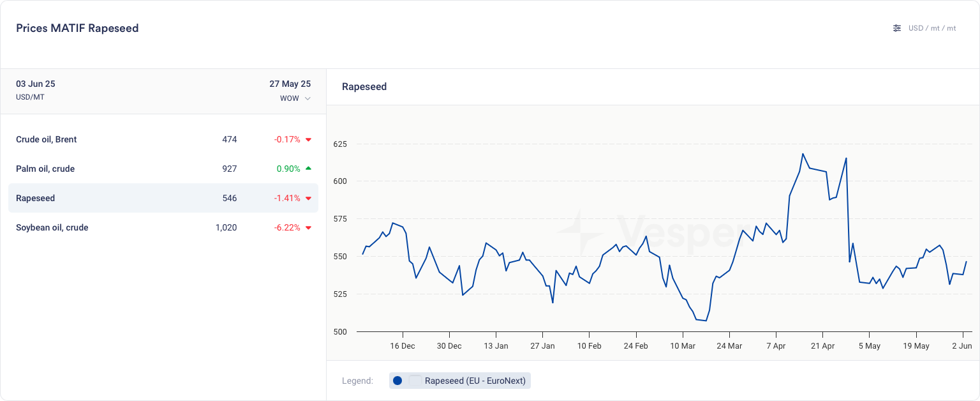Click the 03 Jun 25 date header
The width and height of the screenshot is (980, 401).
(36, 84)
